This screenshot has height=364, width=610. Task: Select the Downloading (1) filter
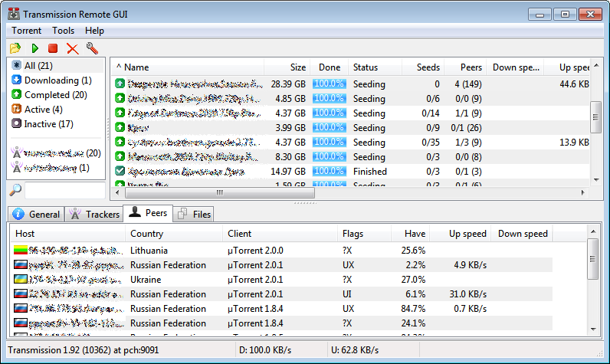tap(57, 80)
